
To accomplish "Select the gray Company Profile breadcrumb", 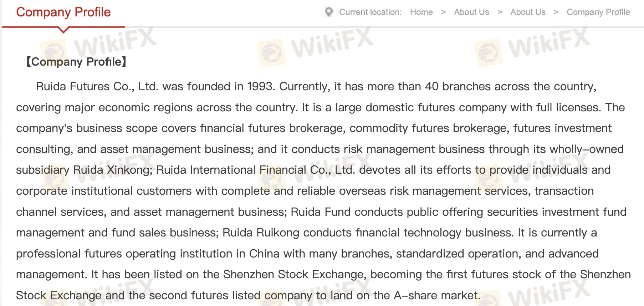I will click(x=598, y=12).
